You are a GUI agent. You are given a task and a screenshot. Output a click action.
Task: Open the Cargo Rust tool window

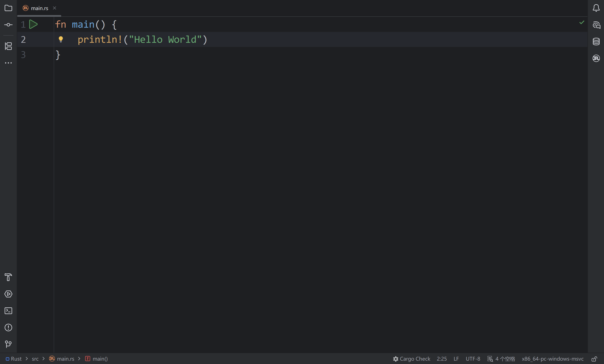point(596,58)
